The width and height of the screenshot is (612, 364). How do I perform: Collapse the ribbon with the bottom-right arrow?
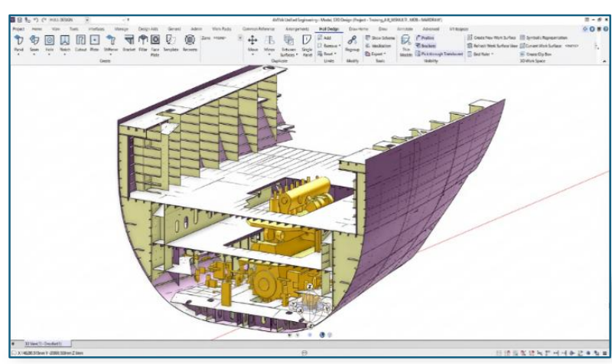(x=604, y=61)
